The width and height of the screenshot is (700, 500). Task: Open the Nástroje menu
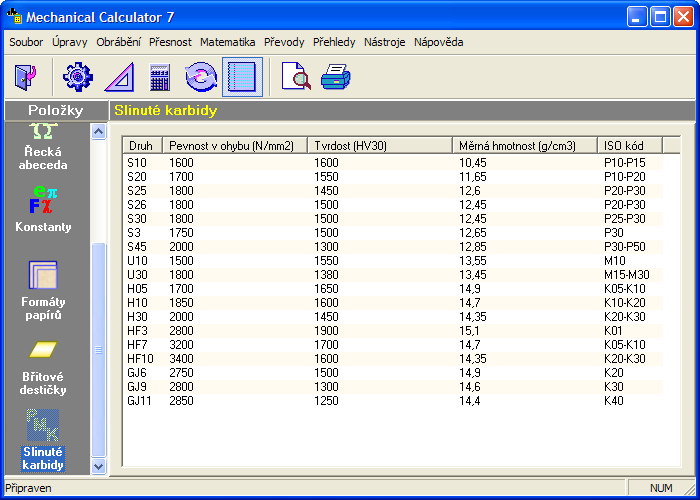pos(384,42)
